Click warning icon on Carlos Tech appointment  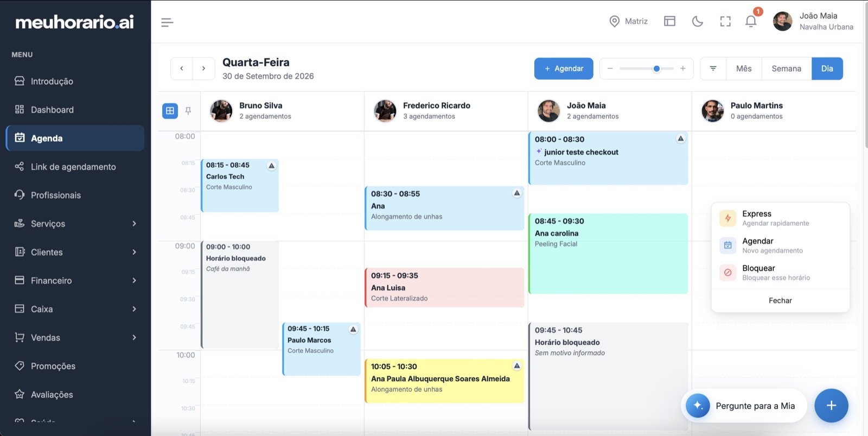tap(271, 166)
